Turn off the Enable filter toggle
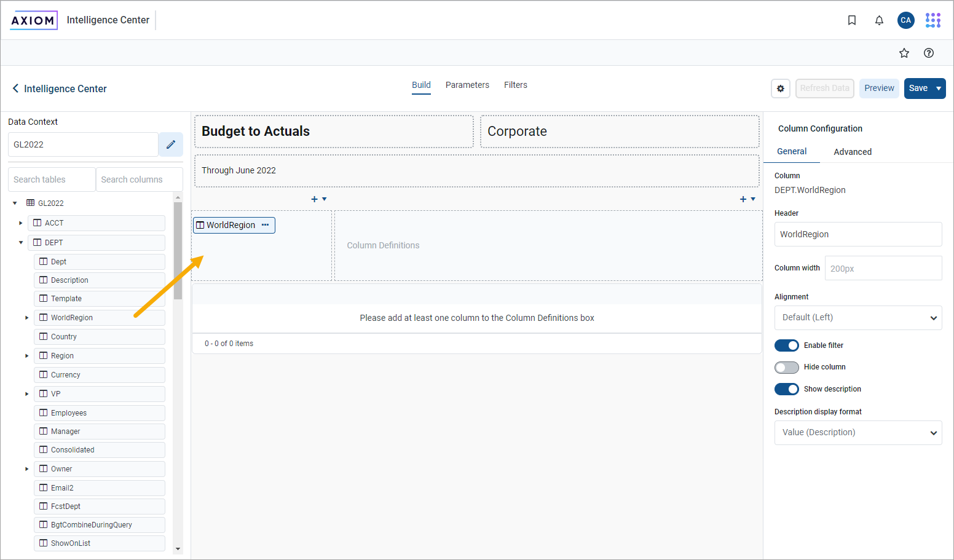Image resolution: width=954 pixels, height=560 pixels. (786, 345)
